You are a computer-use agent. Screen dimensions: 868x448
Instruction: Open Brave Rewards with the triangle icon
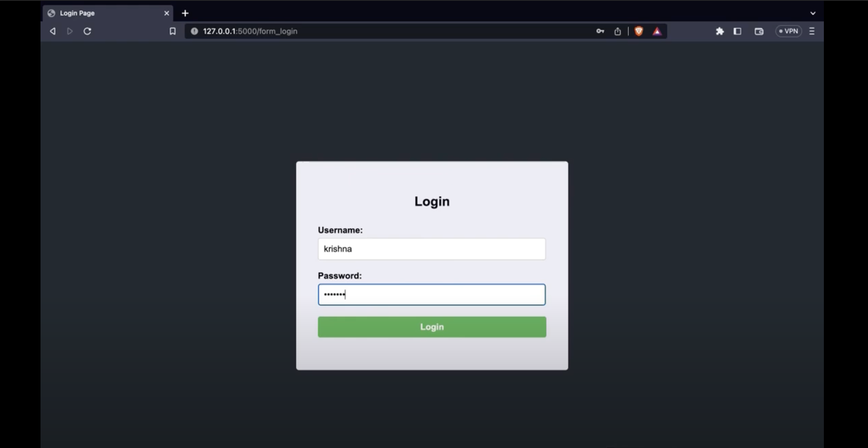[x=657, y=31]
